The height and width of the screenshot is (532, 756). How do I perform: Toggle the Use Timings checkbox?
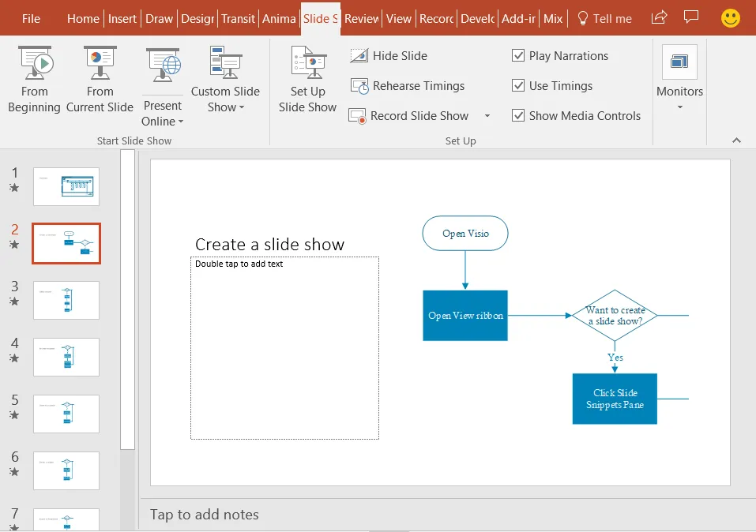pos(517,85)
